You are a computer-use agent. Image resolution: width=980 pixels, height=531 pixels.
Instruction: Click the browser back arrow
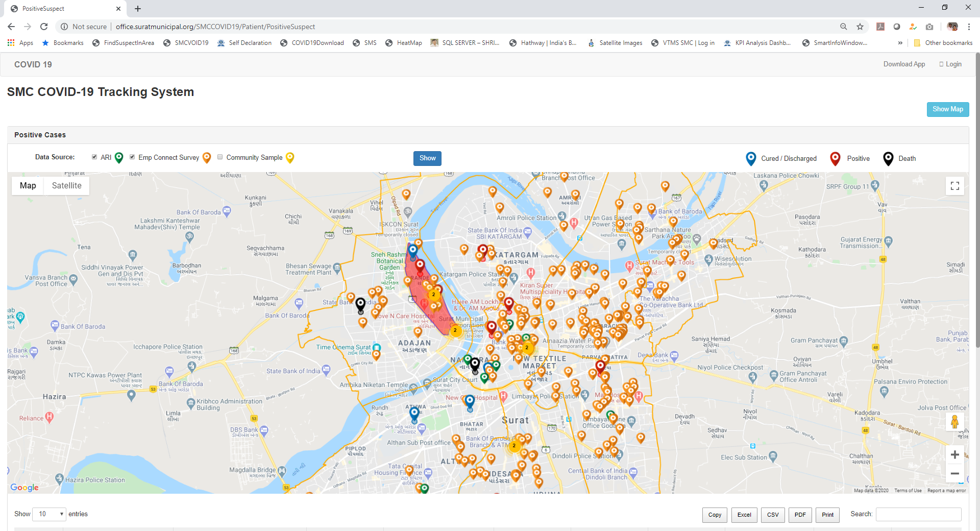click(11, 27)
